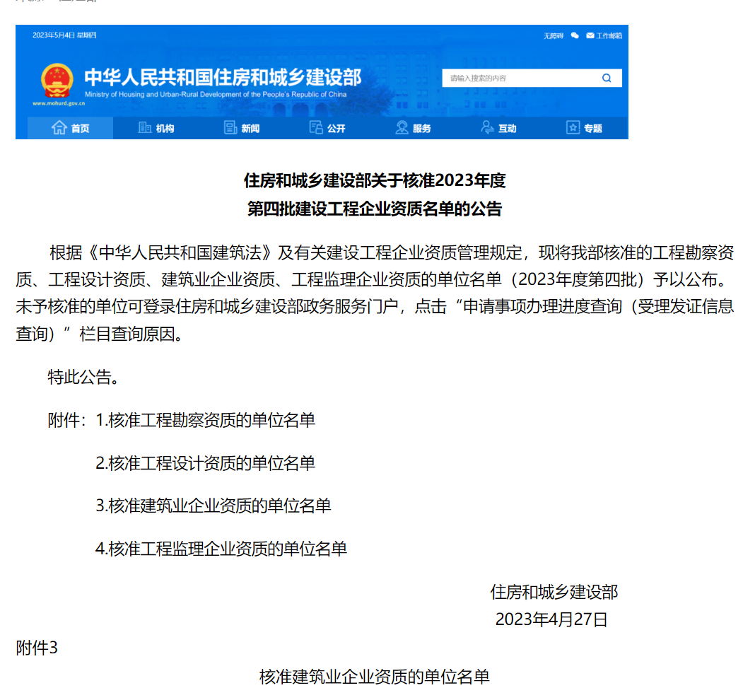
Task: Select the 服务 services menu
Action: tap(413, 128)
